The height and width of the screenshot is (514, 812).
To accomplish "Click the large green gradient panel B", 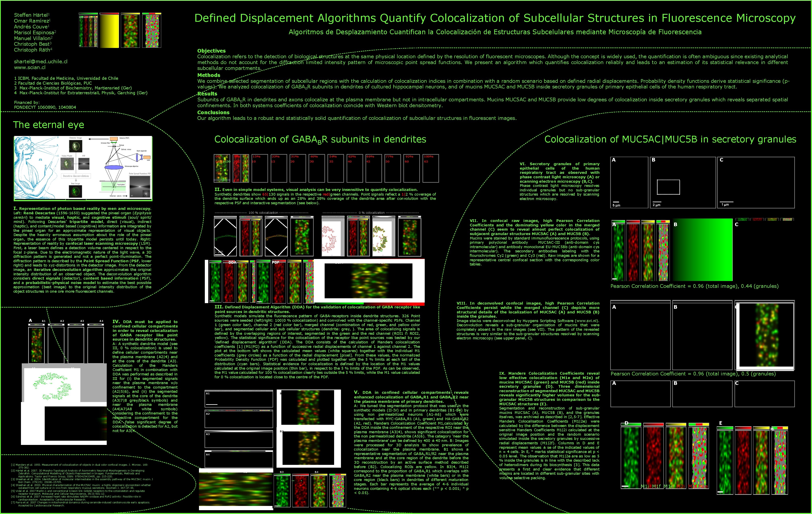I will (702, 250).
